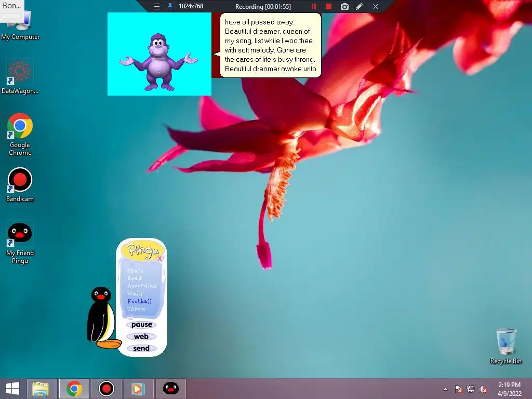Pause the Bandicam recording
The image size is (532, 399).
pos(313,6)
